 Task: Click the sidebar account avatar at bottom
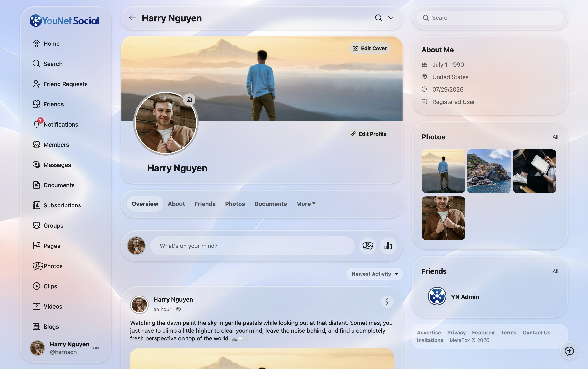[x=37, y=348]
